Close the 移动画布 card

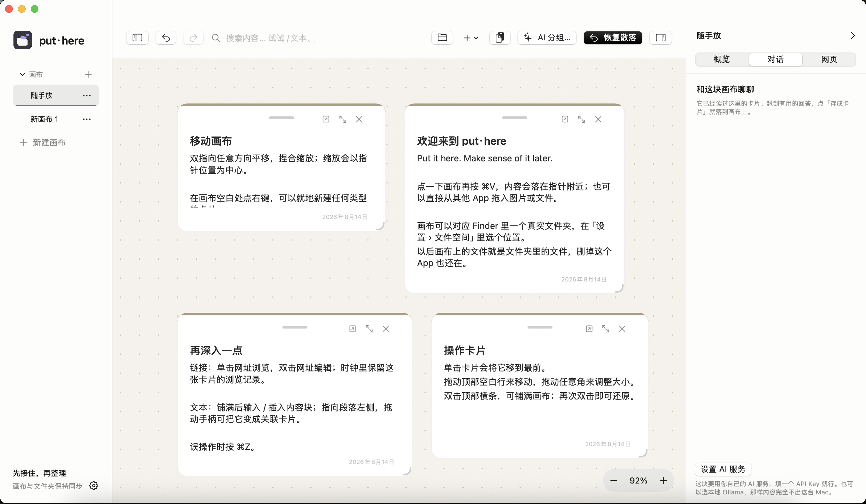[x=359, y=119]
